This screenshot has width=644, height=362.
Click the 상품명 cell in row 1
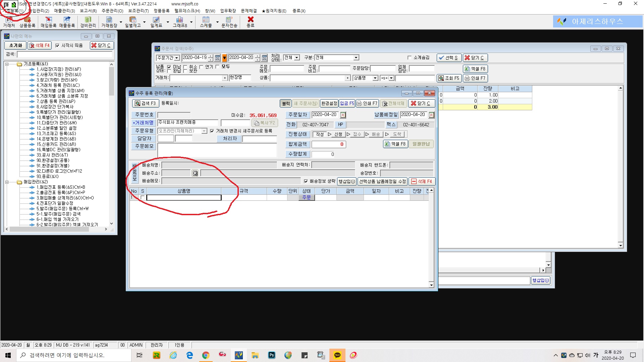pyautogui.click(x=184, y=198)
